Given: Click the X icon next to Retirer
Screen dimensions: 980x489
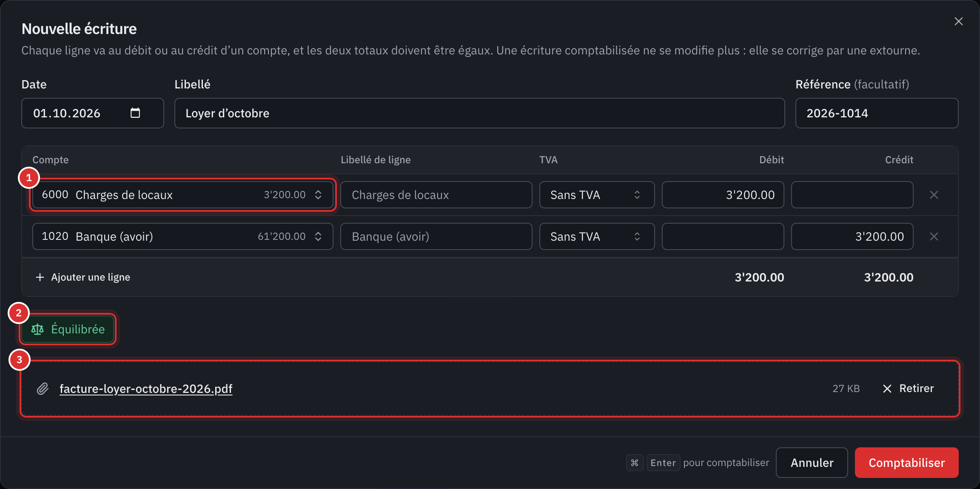Looking at the screenshot, I should coord(887,389).
